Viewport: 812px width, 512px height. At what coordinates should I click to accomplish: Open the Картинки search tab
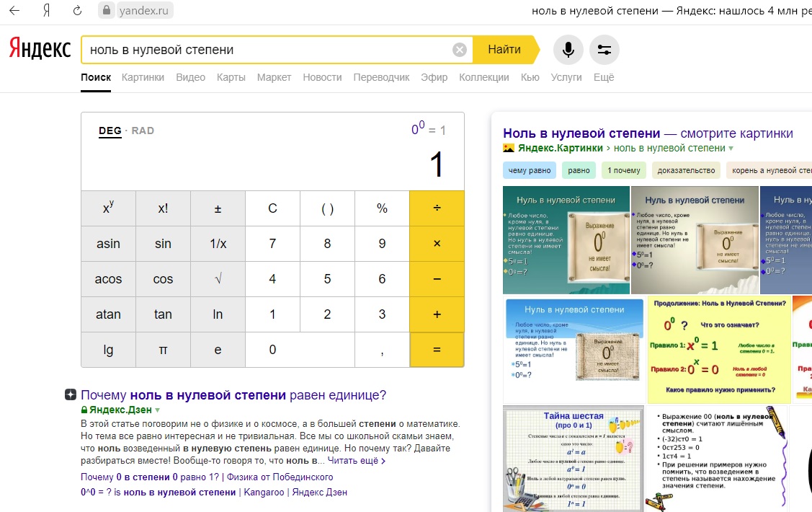143,77
